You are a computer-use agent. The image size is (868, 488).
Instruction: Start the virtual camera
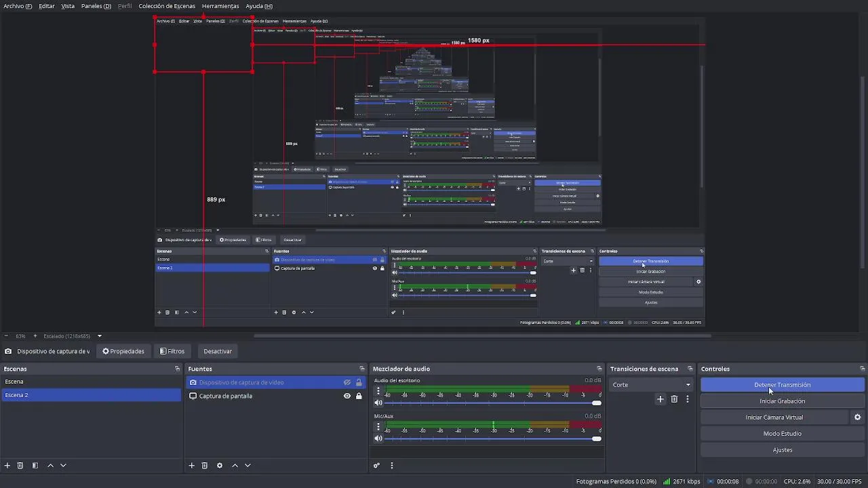click(774, 418)
